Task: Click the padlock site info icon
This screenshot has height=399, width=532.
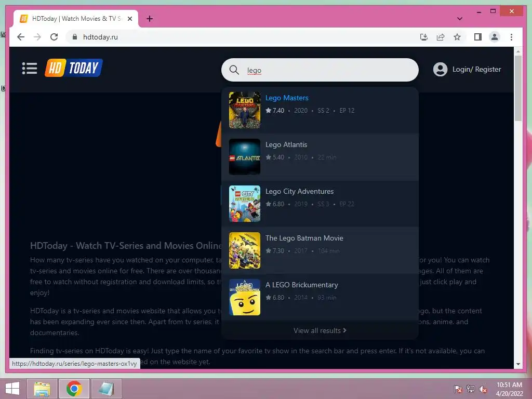Action: coord(75,37)
